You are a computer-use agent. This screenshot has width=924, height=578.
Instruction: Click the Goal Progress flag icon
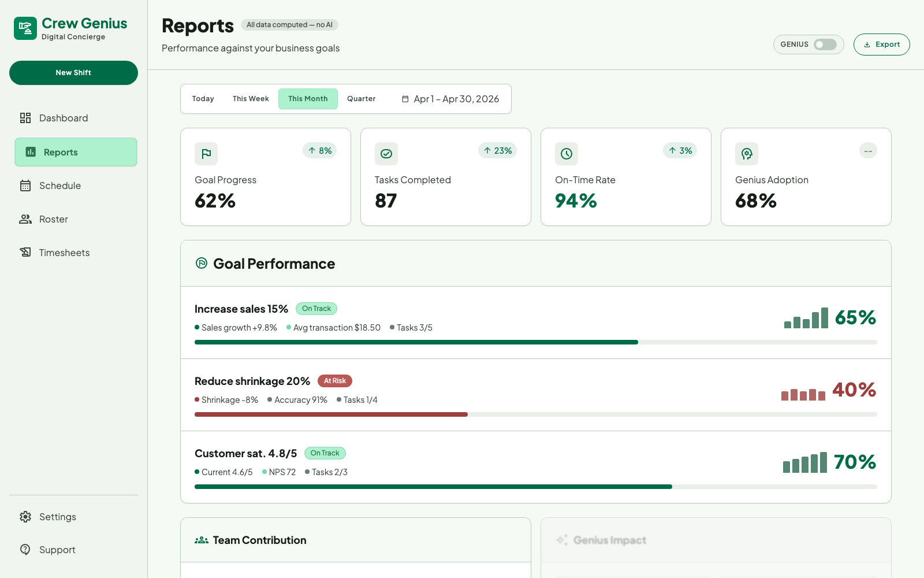click(206, 154)
